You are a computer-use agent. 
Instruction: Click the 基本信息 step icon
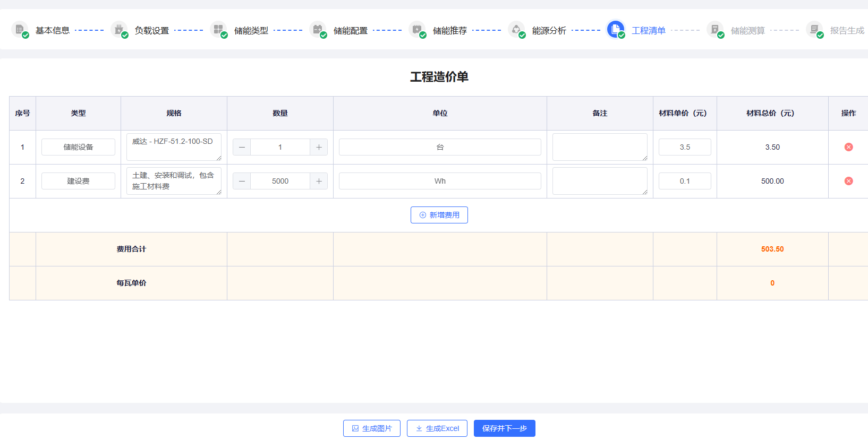coord(20,30)
